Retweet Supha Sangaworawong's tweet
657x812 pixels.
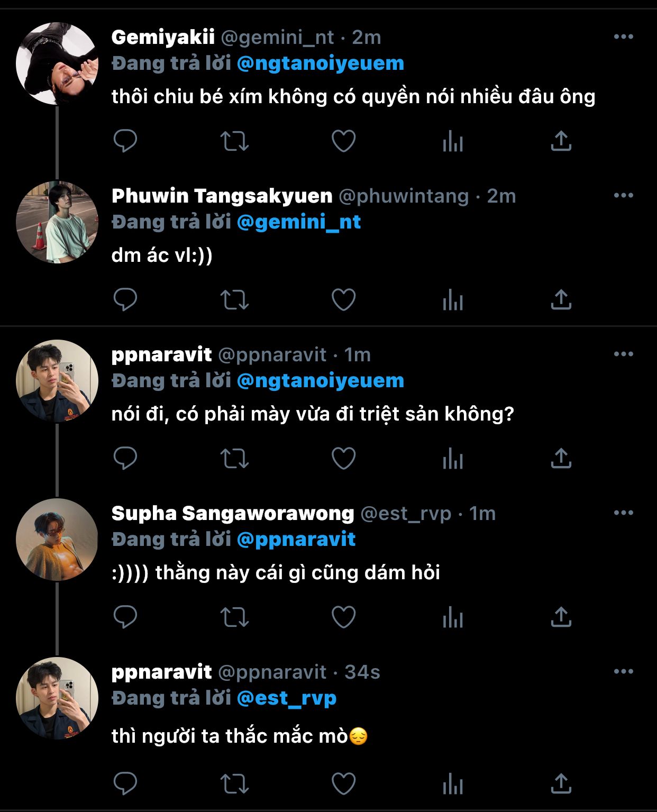(234, 617)
